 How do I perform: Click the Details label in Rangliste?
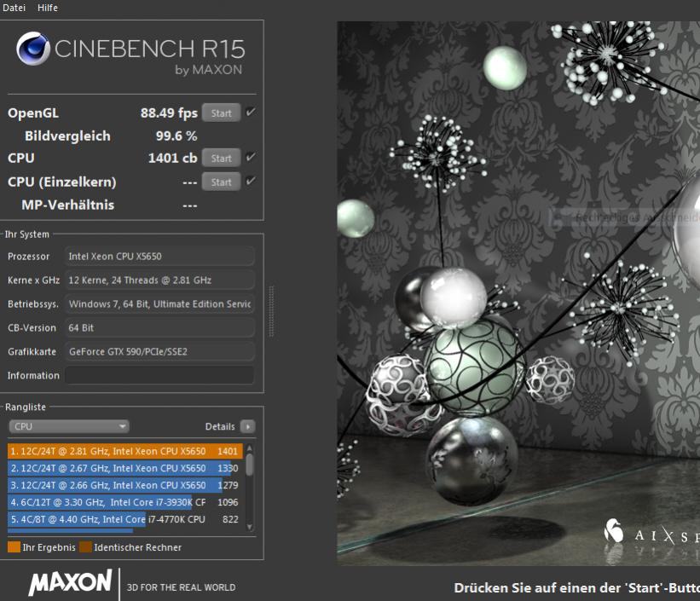(220, 426)
